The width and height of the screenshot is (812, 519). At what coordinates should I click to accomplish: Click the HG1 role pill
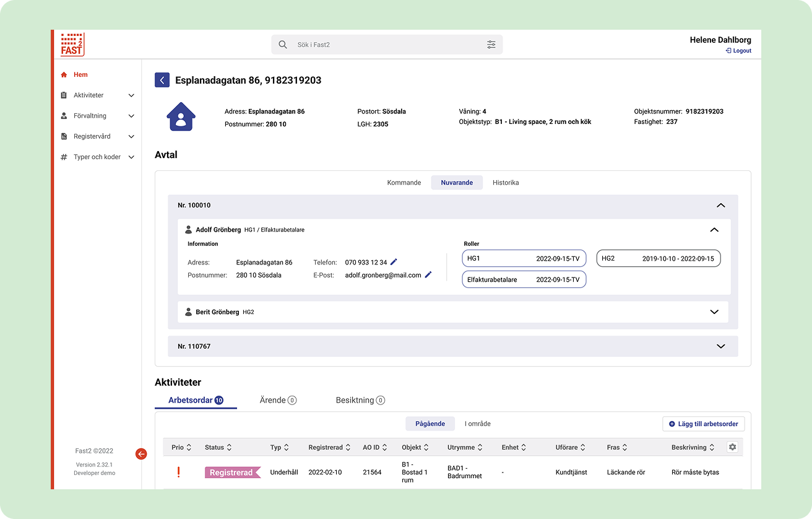(524, 258)
